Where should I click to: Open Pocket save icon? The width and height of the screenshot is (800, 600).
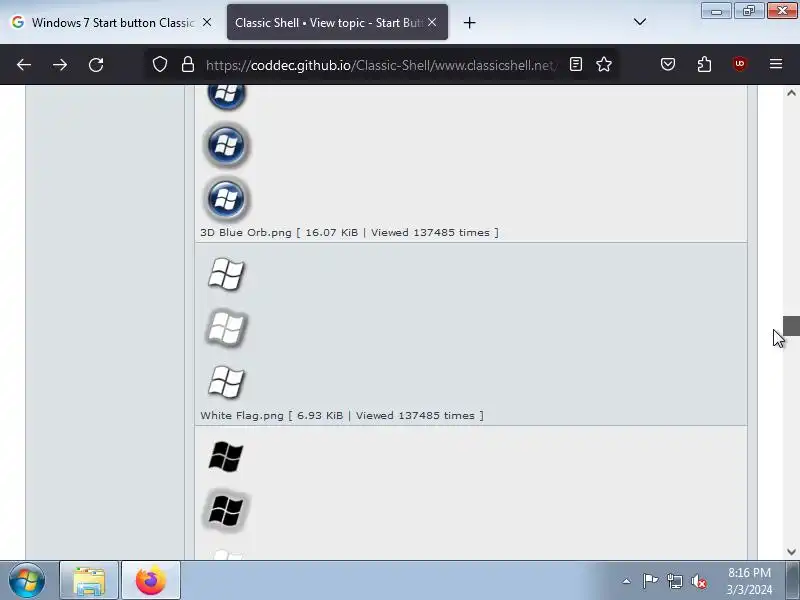[668, 64]
